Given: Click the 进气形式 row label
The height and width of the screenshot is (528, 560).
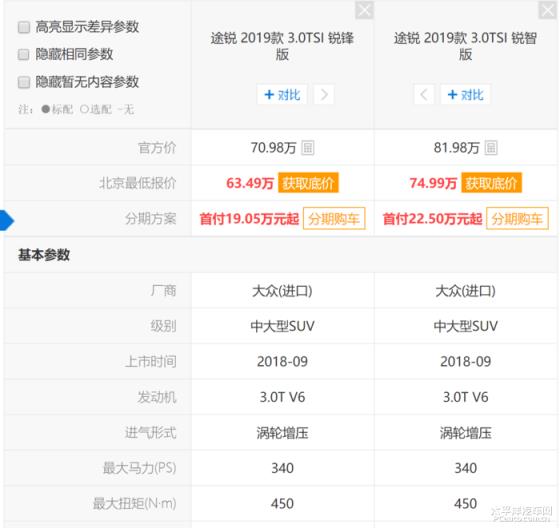Looking at the screenshot, I should 151,433.
